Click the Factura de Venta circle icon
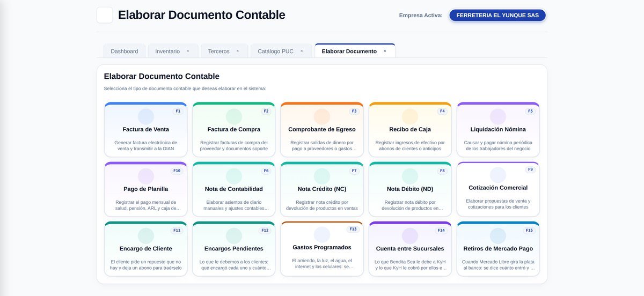 [x=146, y=116]
